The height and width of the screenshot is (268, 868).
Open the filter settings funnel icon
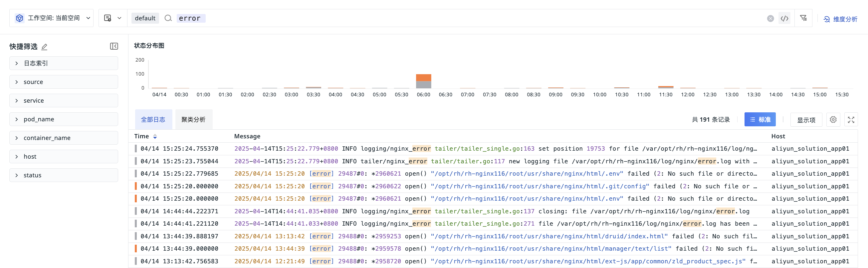(803, 18)
